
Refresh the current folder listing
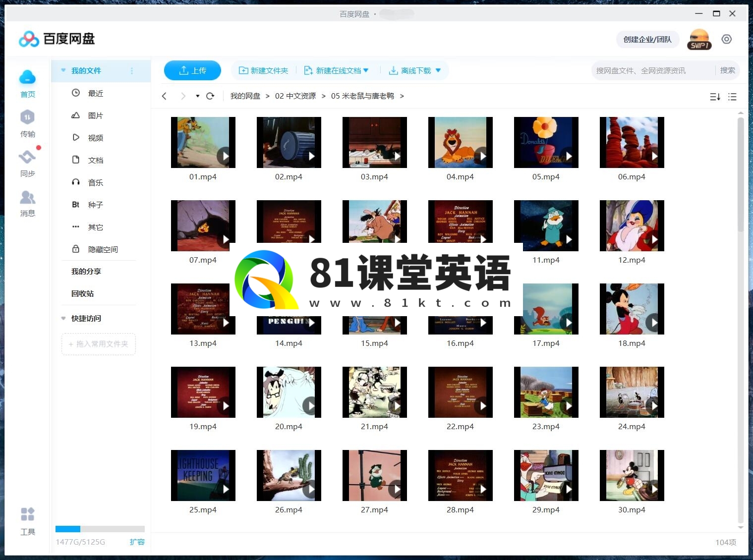pos(210,96)
